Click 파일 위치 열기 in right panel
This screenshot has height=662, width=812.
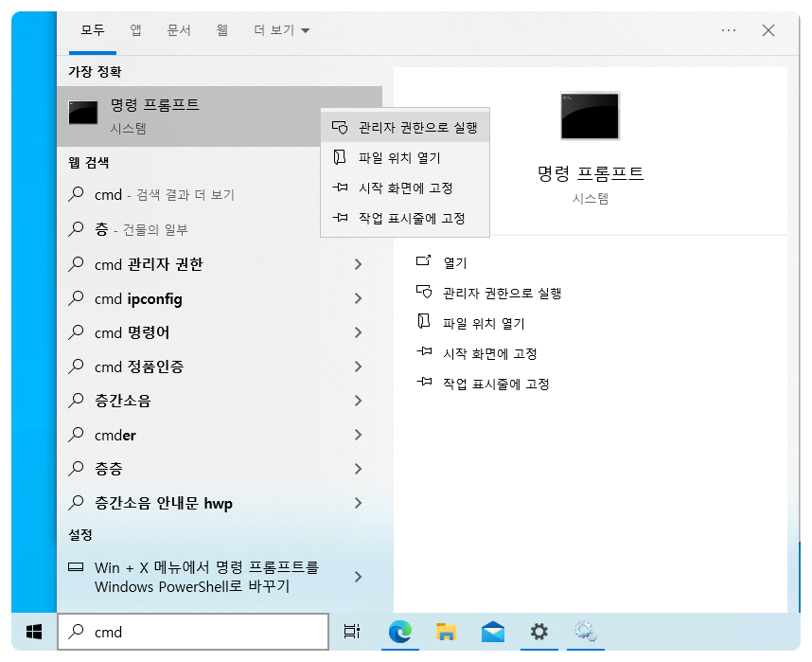[484, 324]
